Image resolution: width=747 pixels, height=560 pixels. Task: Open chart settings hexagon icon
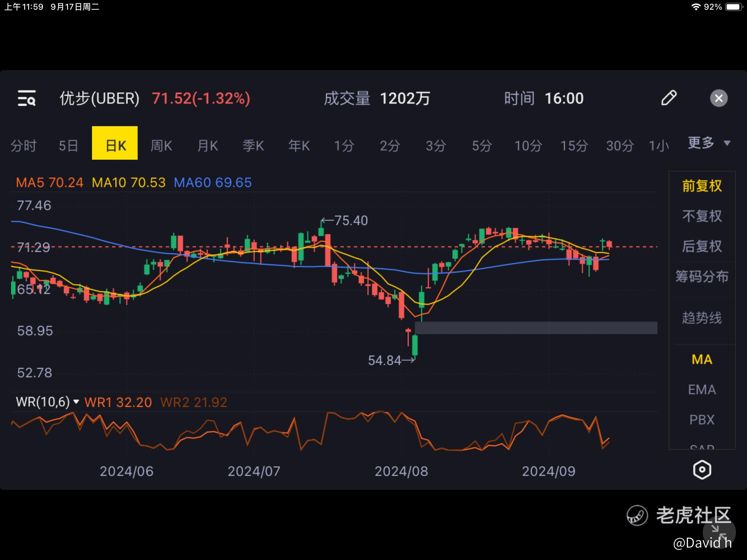click(x=702, y=470)
